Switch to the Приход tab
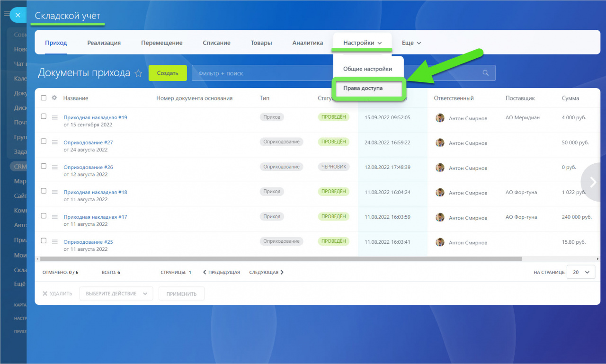Screen dimensions: 606x364 pos(56,43)
